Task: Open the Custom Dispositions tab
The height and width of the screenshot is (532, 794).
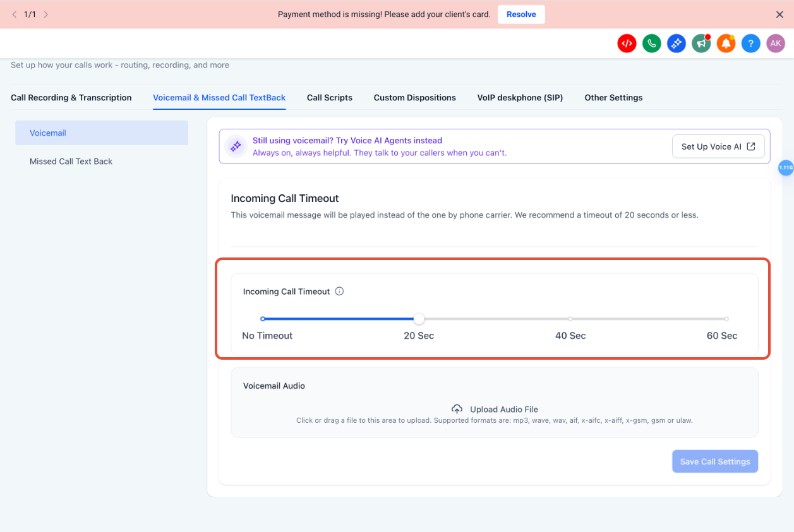Action: point(414,98)
